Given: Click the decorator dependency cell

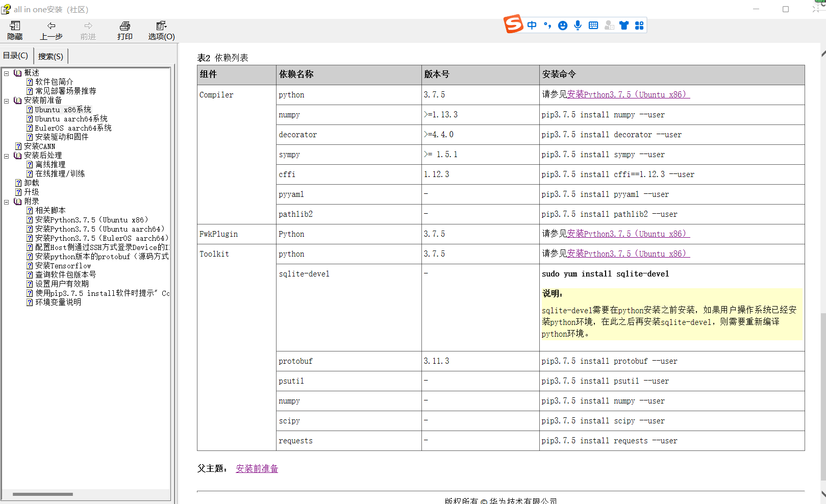Looking at the screenshot, I should 349,135.
